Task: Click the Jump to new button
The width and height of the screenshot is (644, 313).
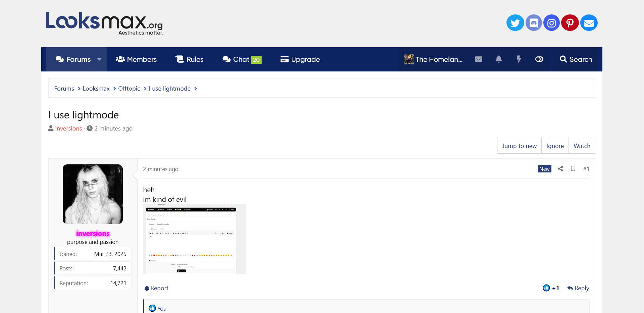Action: (519, 146)
